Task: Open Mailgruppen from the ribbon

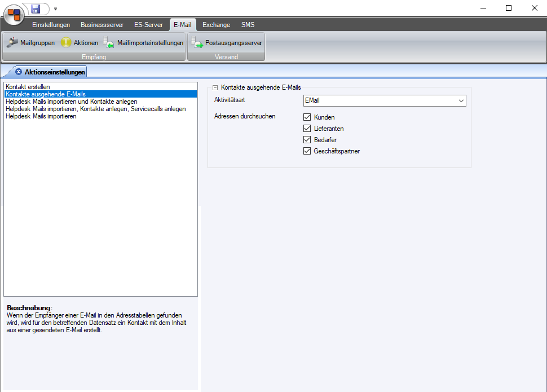Action: click(x=31, y=43)
